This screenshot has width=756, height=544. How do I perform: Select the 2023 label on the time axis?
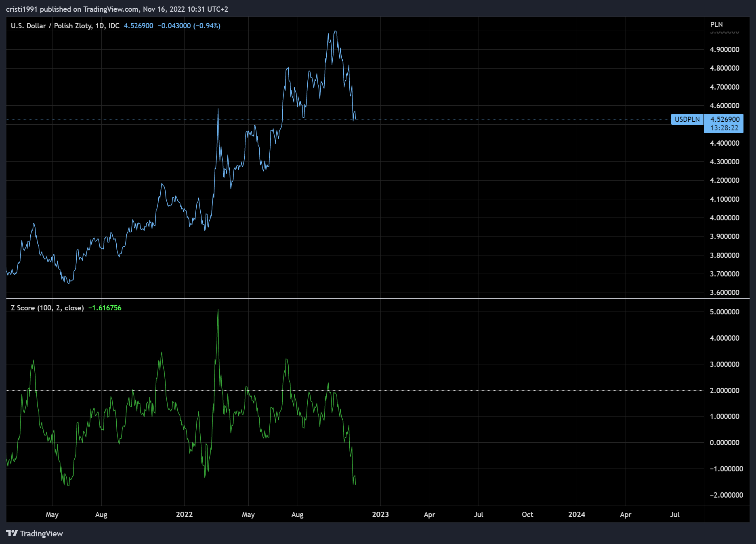pyautogui.click(x=380, y=515)
